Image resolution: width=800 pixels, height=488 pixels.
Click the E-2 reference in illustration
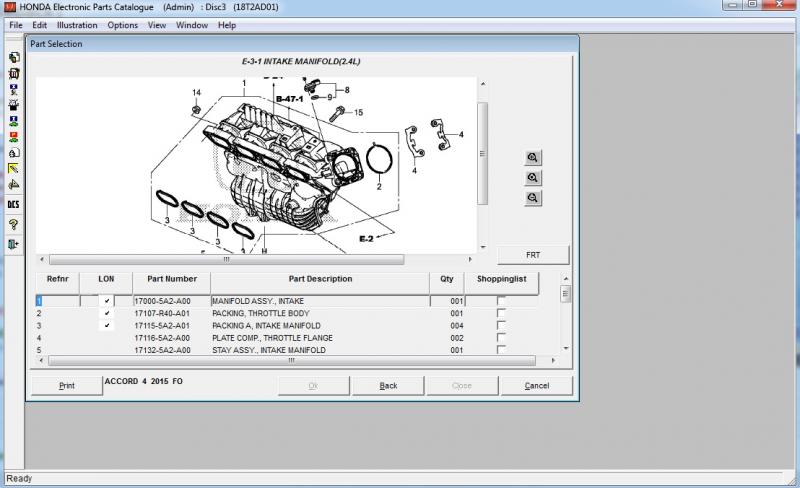366,238
